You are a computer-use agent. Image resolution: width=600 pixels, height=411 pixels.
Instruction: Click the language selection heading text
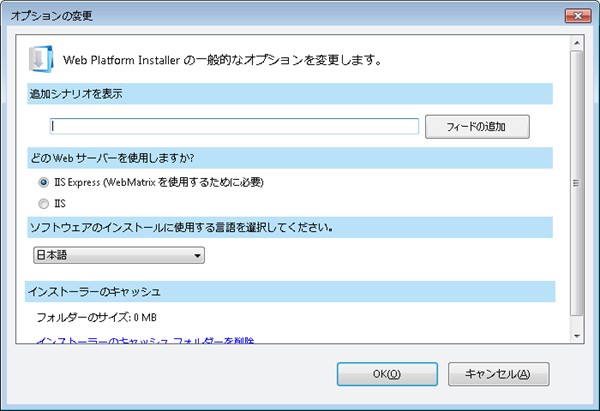point(181,227)
